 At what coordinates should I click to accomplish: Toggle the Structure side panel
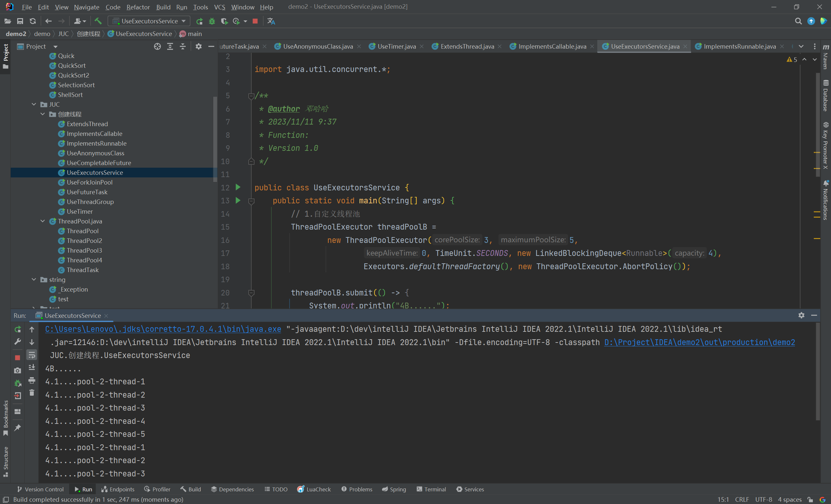pyautogui.click(x=6, y=462)
